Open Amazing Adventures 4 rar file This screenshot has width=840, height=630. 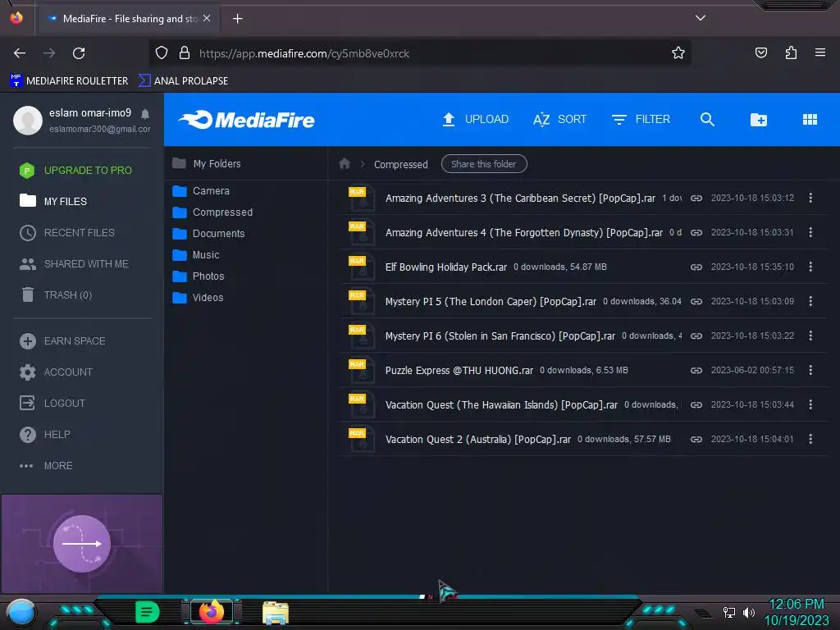[524, 232]
